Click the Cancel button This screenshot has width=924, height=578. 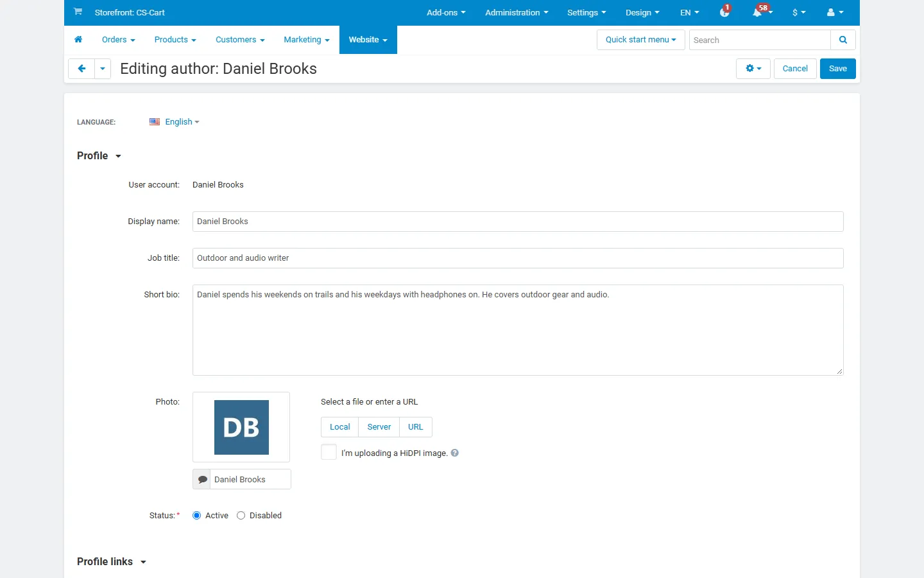795,69
